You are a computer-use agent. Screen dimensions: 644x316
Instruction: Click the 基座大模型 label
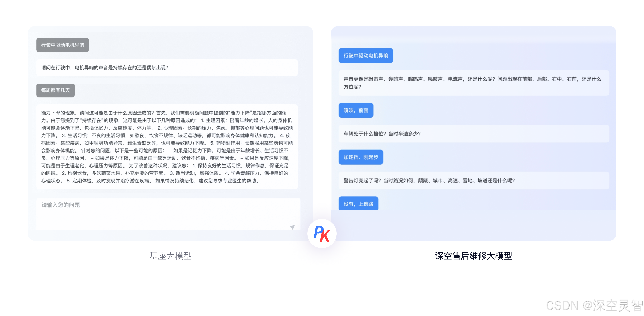[x=170, y=256]
